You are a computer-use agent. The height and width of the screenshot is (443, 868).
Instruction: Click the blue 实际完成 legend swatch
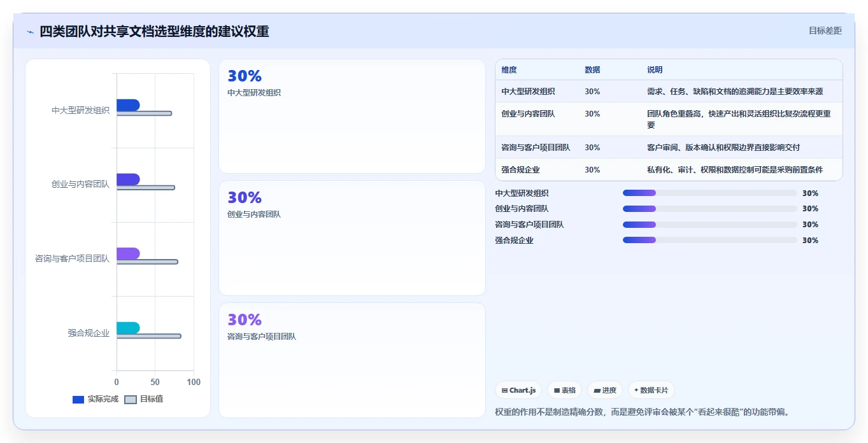(x=78, y=400)
